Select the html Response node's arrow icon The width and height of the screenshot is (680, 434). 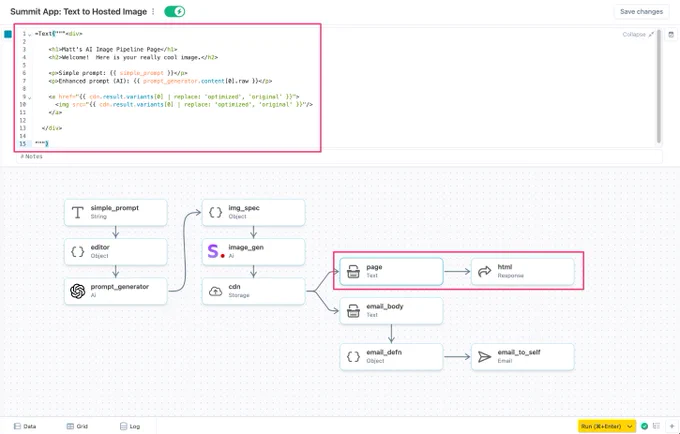pyautogui.click(x=484, y=272)
